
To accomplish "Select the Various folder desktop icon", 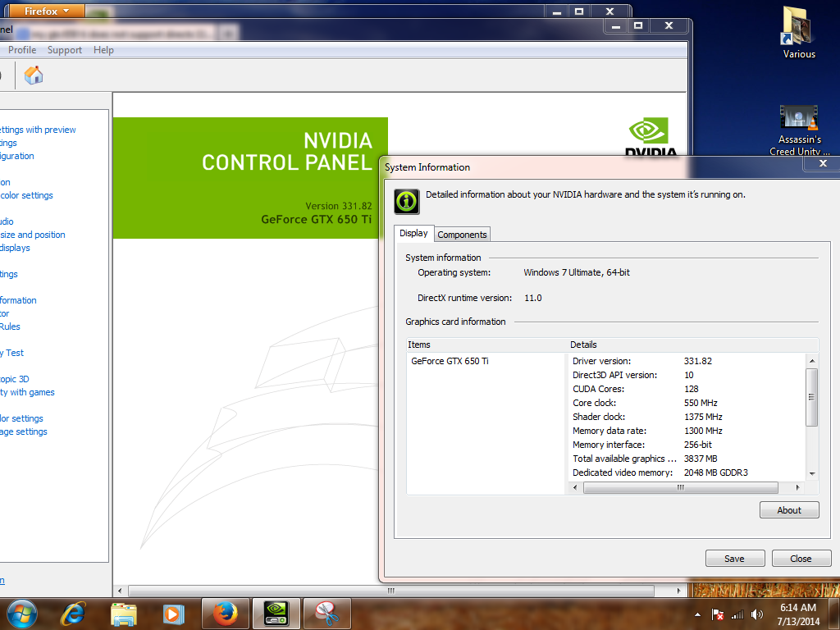I will [799, 32].
